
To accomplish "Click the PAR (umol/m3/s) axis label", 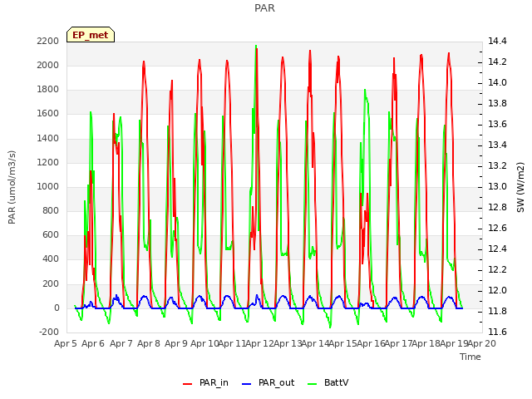I will click(12, 187).
